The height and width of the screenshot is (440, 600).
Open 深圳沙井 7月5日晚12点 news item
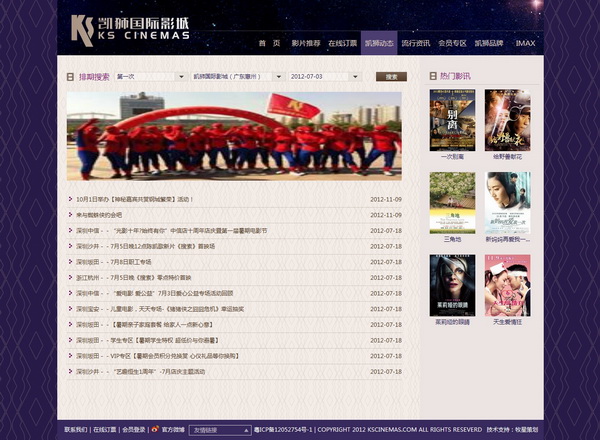tap(145, 246)
